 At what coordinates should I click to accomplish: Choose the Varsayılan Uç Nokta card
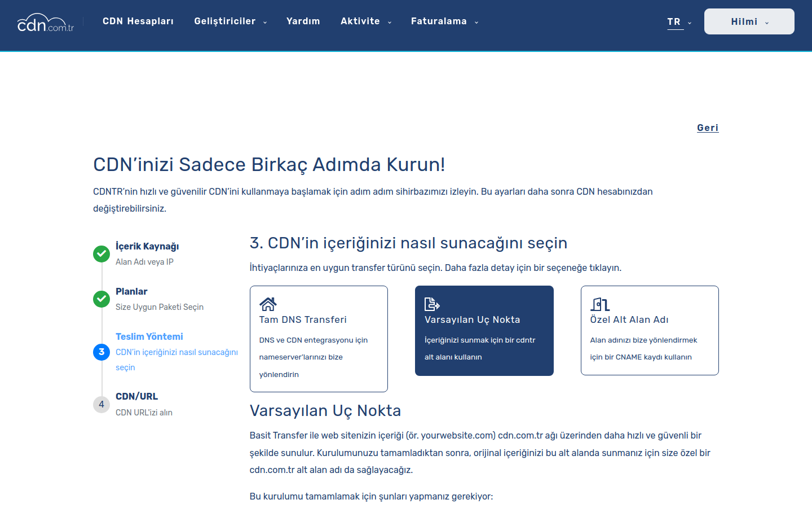point(484,331)
